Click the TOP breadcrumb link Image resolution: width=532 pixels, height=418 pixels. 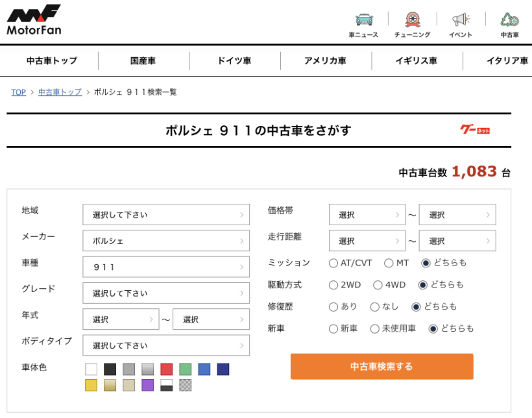click(18, 92)
